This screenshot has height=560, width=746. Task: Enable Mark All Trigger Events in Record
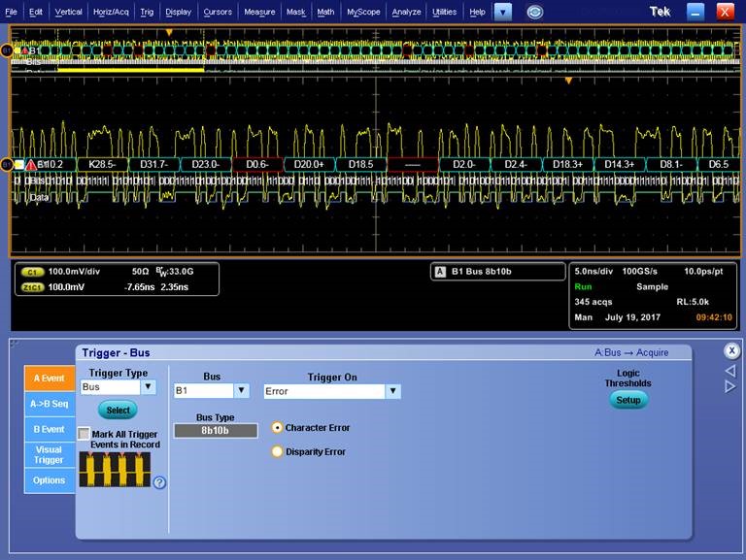85,434
